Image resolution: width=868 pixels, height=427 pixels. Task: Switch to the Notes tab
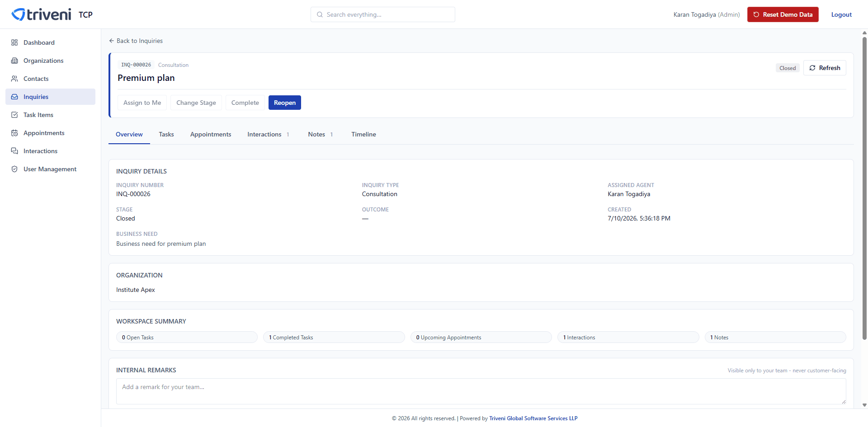tap(321, 134)
